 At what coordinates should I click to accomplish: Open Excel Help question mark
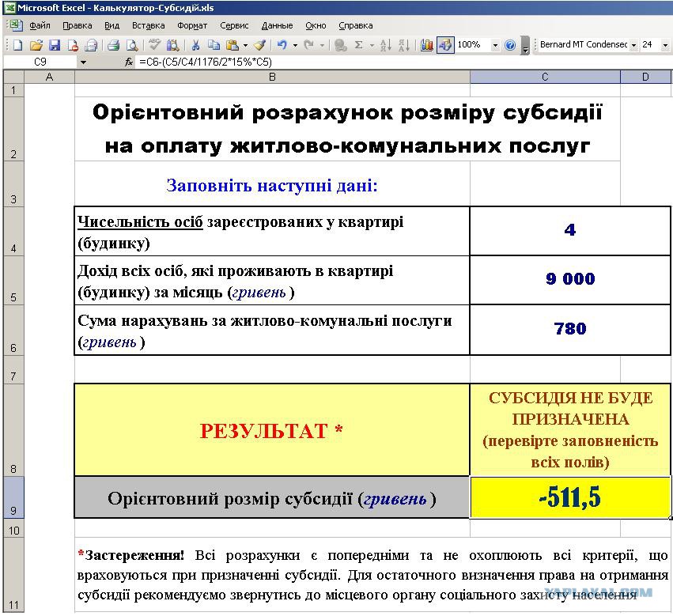(x=510, y=45)
